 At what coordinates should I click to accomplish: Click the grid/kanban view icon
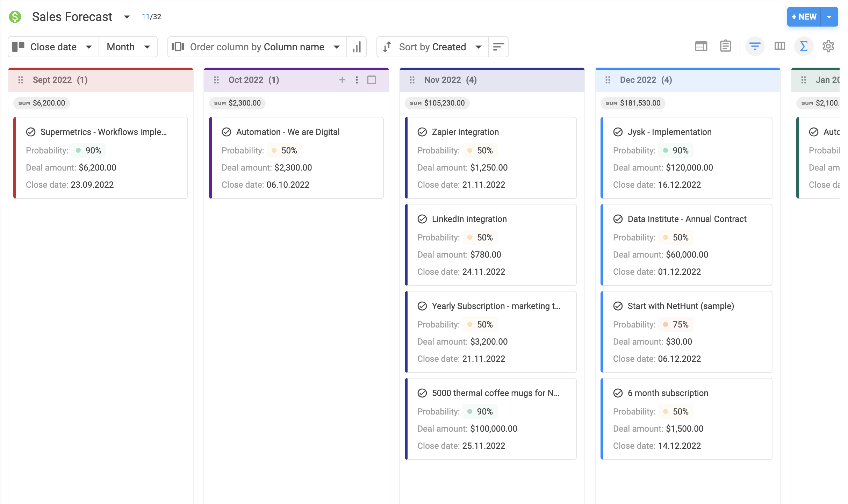[779, 46]
